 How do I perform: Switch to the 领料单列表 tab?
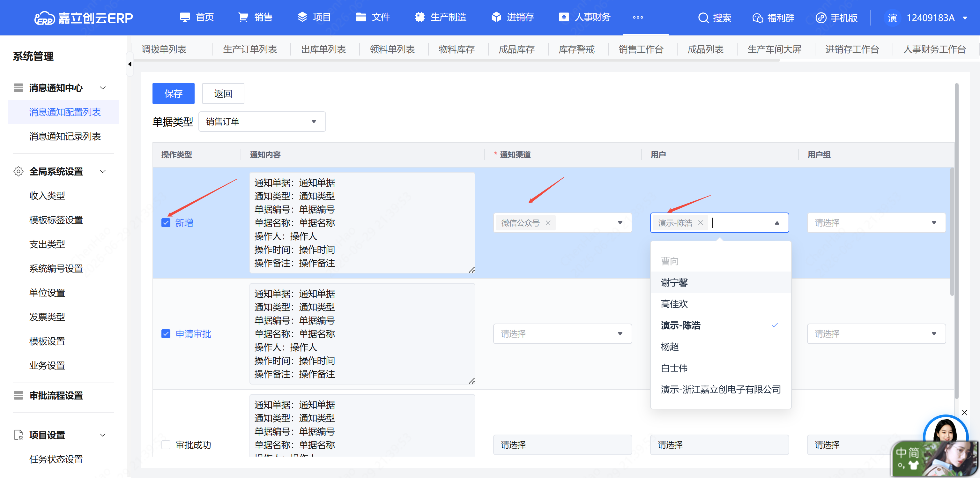coord(392,49)
